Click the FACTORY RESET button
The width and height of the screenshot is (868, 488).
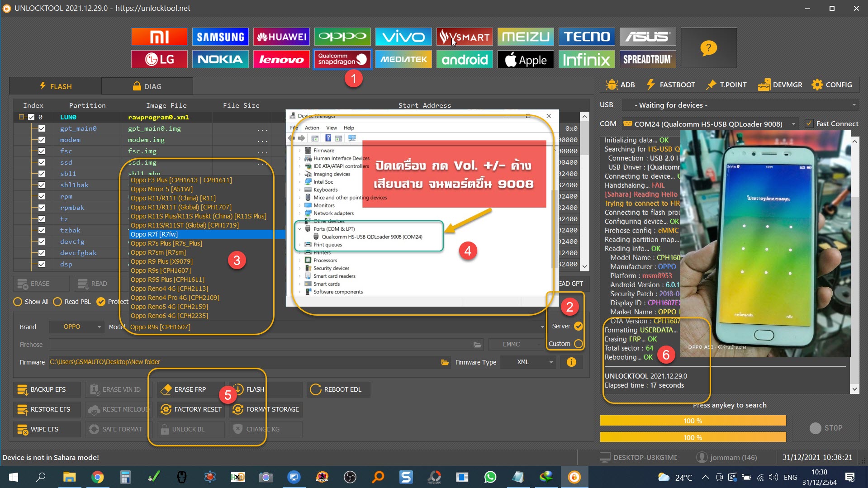191,409
